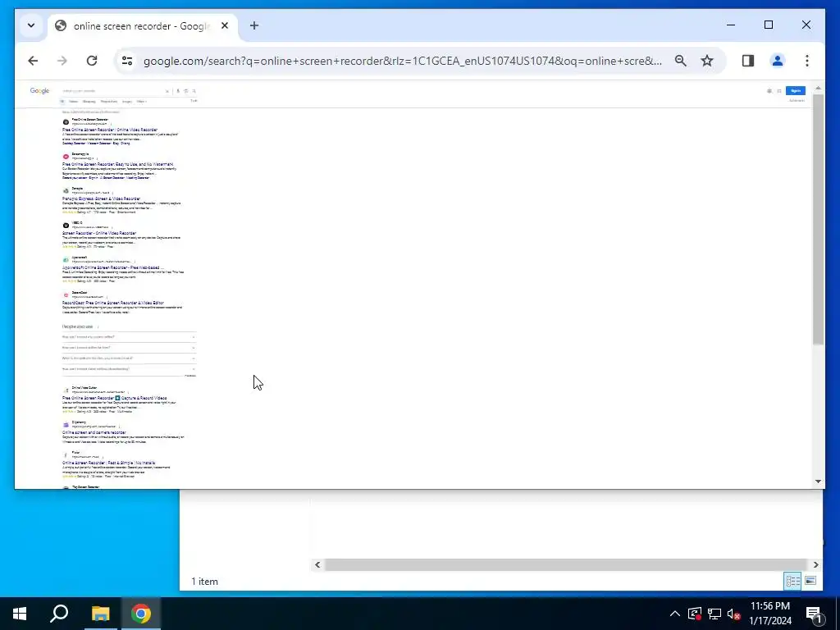
Task: Search by image with Google Lens
Action: (x=186, y=91)
